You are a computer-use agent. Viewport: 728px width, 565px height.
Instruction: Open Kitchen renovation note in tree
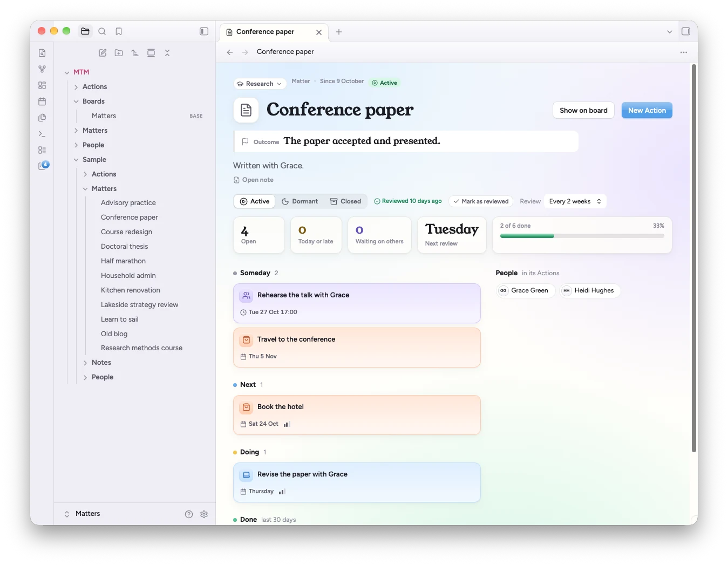tap(131, 290)
